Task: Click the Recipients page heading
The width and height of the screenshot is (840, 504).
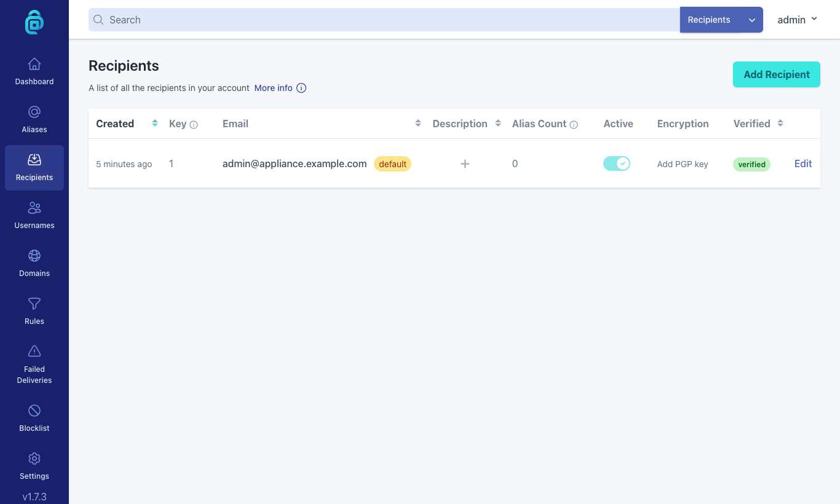Action: [124, 66]
